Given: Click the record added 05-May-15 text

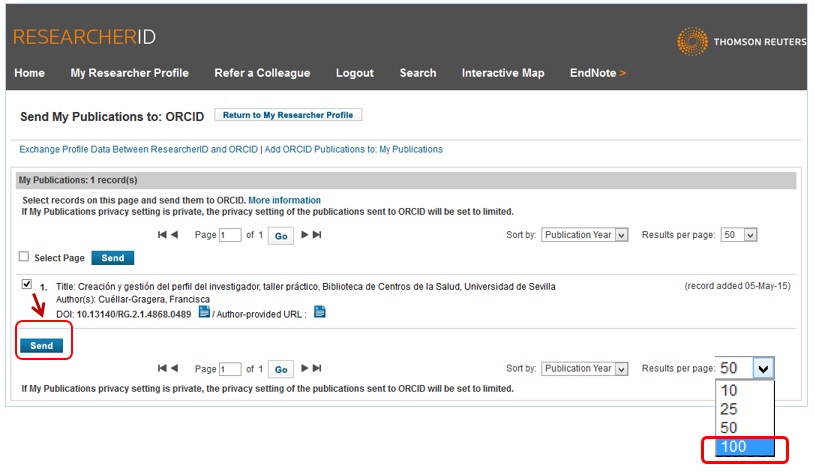Looking at the screenshot, I should [738, 286].
